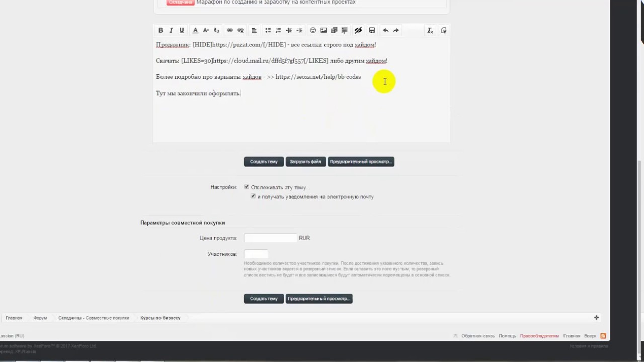The width and height of the screenshot is (644, 362).
Task: Click the hide (crossed eye) BB-code icon
Action: coord(358,31)
